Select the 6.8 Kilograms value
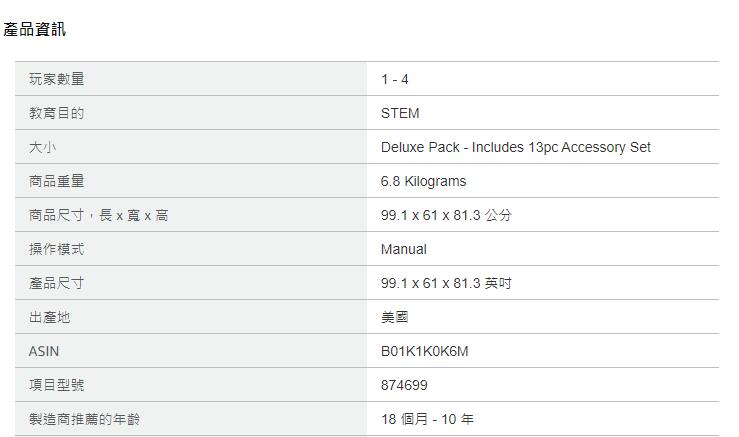 [x=423, y=181]
